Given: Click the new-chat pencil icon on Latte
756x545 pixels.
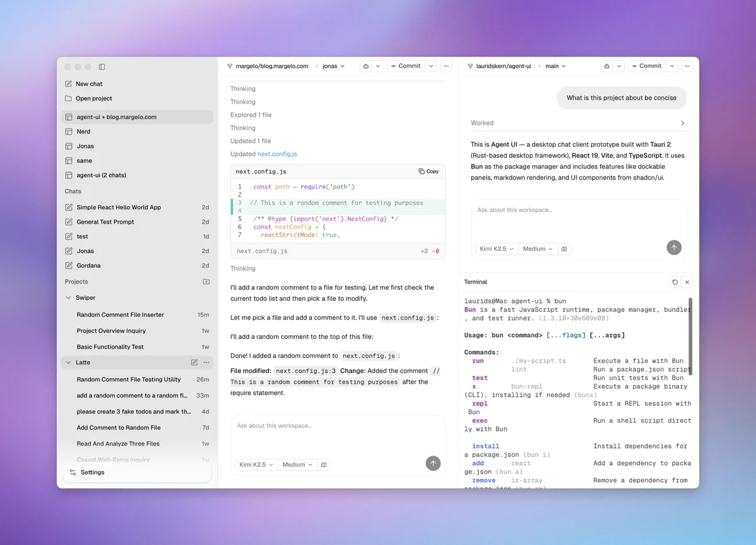Looking at the screenshot, I should point(195,363).
